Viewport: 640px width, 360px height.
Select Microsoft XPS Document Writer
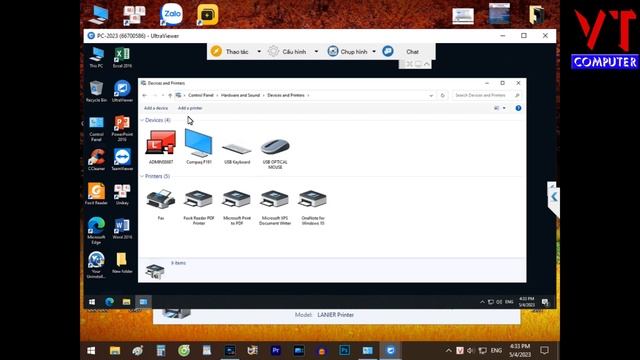[275, 207]
